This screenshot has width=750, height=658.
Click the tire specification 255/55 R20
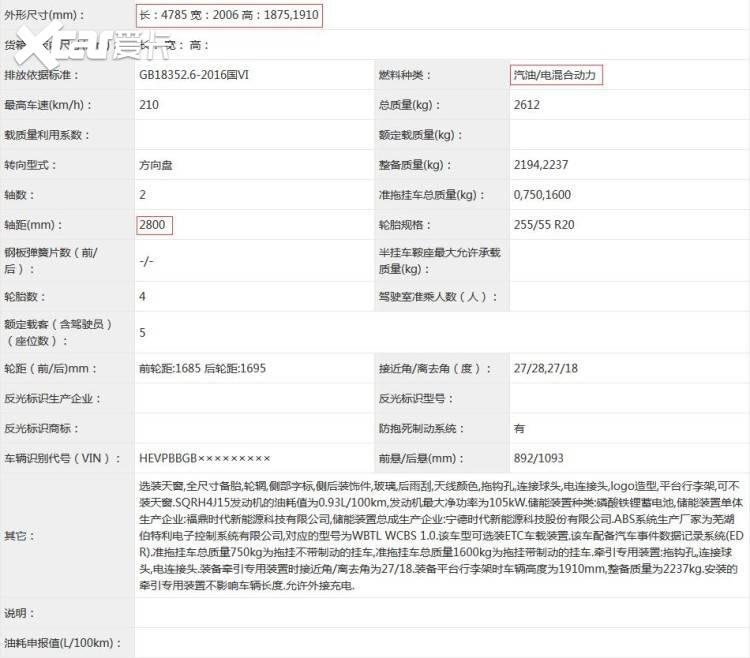544,225
